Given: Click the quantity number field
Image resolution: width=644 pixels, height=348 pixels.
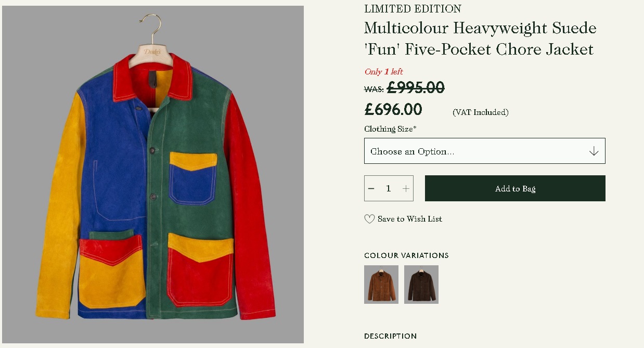Looking at the screenshot, I should [388, 188].
